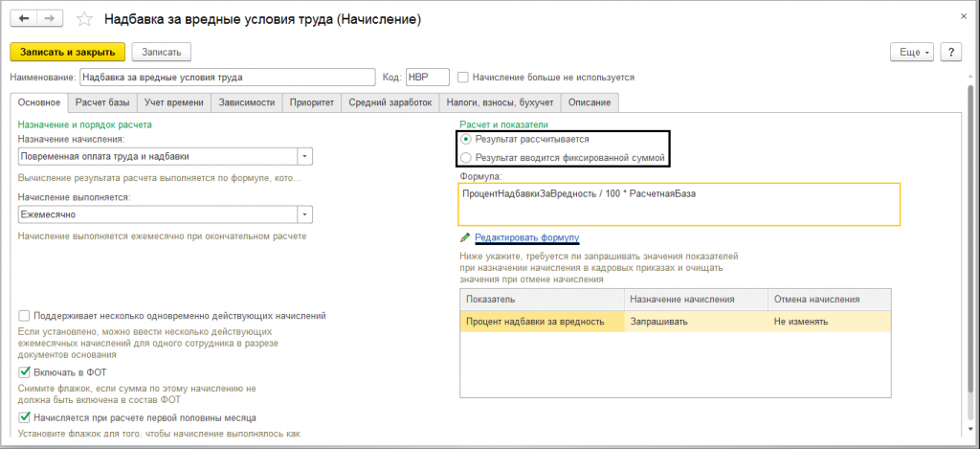Add form to favorites with star icon
This screenshot has width=980, height=449.
[x=84, y=20]
